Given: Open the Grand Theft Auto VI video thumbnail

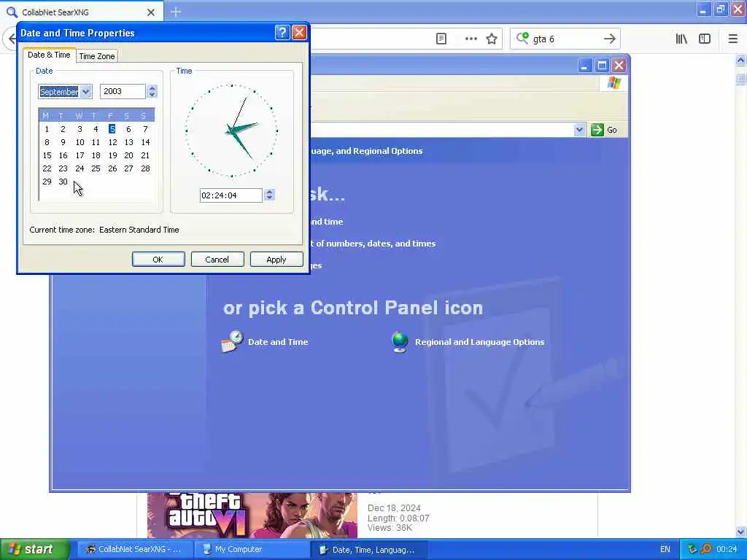Looking at the screenshot, I should click(252, 516).
